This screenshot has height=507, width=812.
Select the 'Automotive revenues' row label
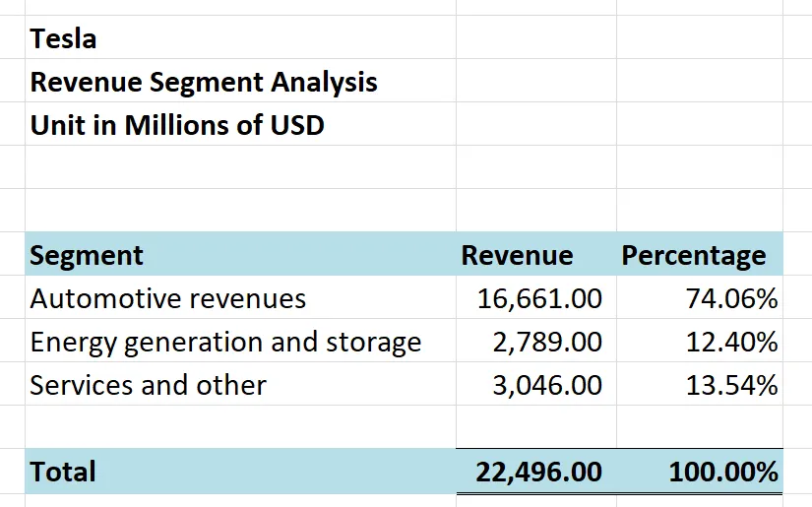[240, 297]
